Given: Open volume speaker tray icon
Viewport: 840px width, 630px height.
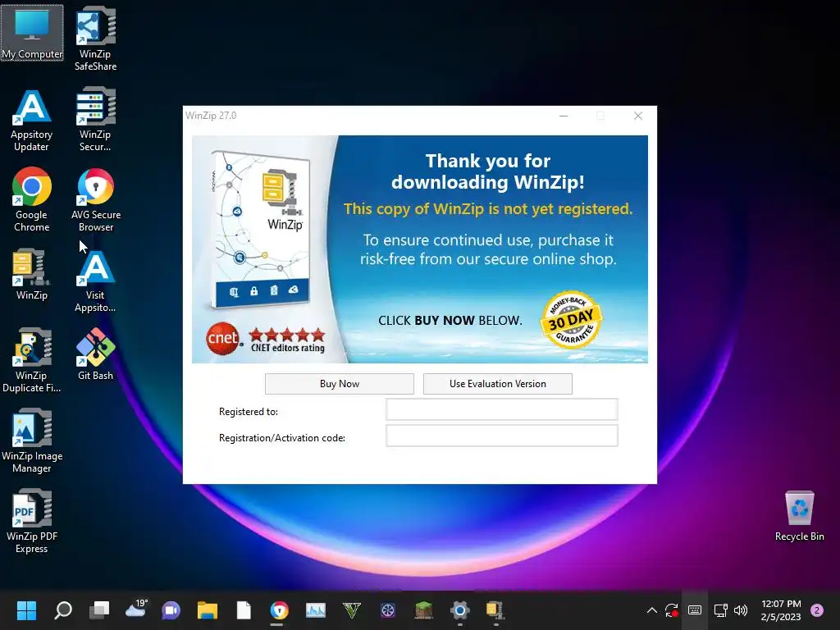Looking at the screenshot, I should coord(741,610).
